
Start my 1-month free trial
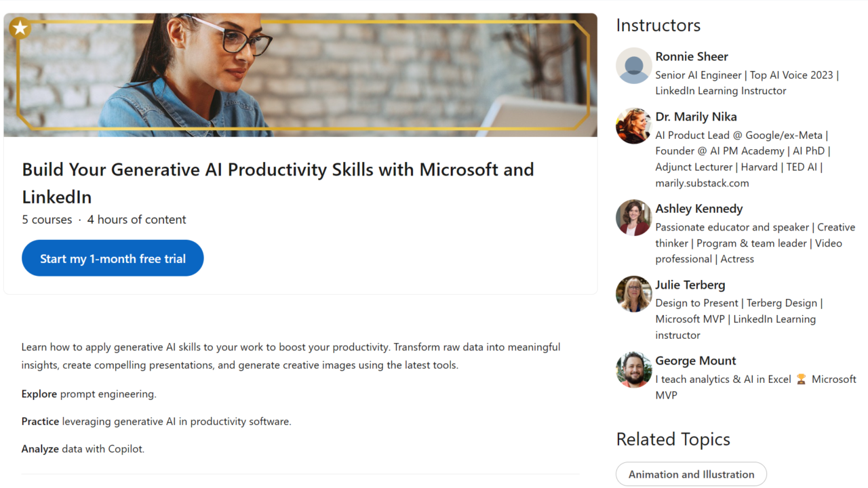point(113,258)
